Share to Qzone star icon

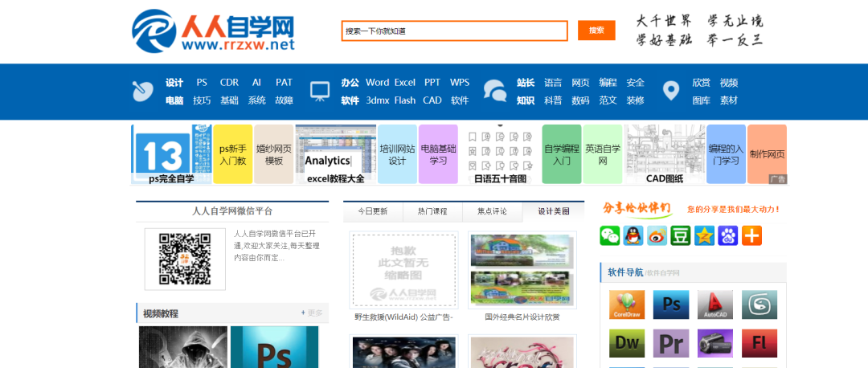704,235
